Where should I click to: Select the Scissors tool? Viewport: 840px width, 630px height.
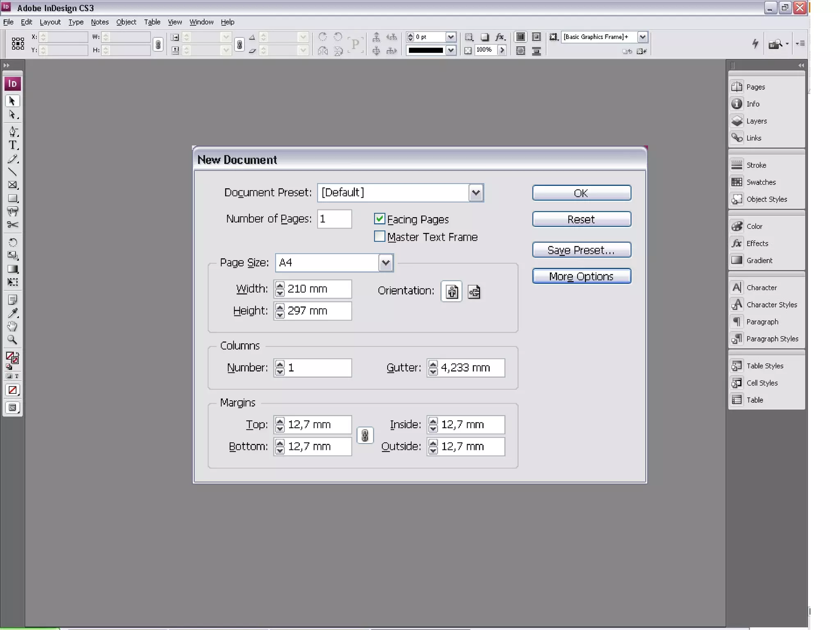coord(13,225)
